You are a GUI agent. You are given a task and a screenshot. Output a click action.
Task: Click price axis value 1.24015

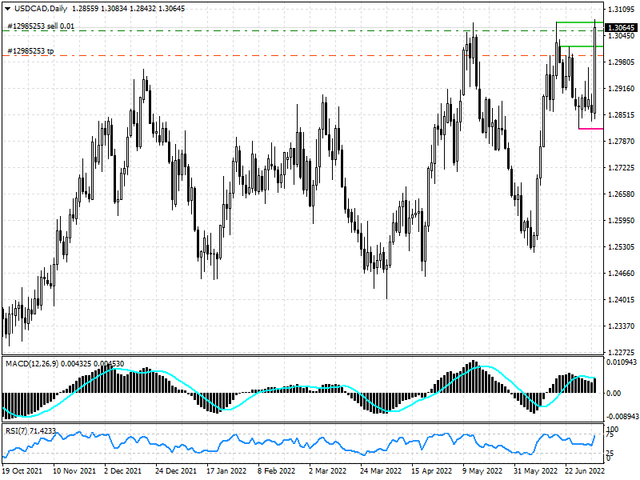tap(621, 300)
